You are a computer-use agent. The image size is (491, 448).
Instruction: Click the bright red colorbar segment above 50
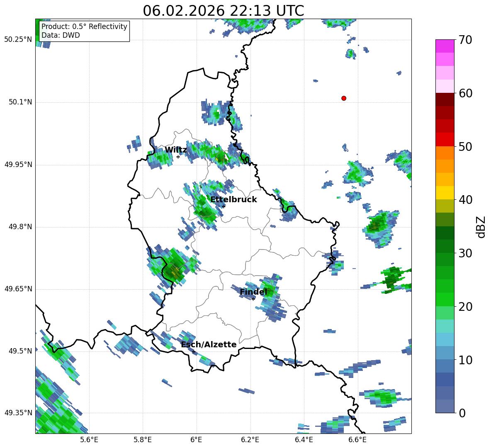click(445, 140)
